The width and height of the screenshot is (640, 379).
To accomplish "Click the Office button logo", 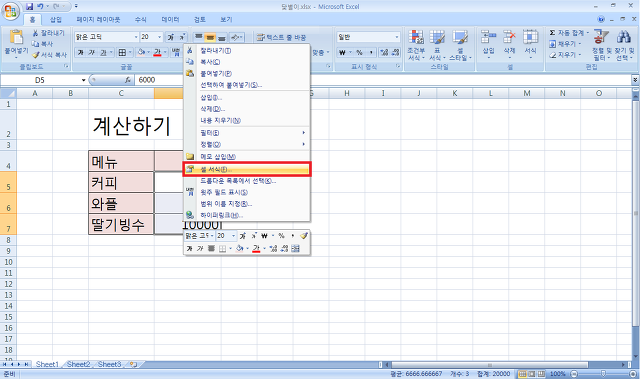I will [x=11, y=11].
